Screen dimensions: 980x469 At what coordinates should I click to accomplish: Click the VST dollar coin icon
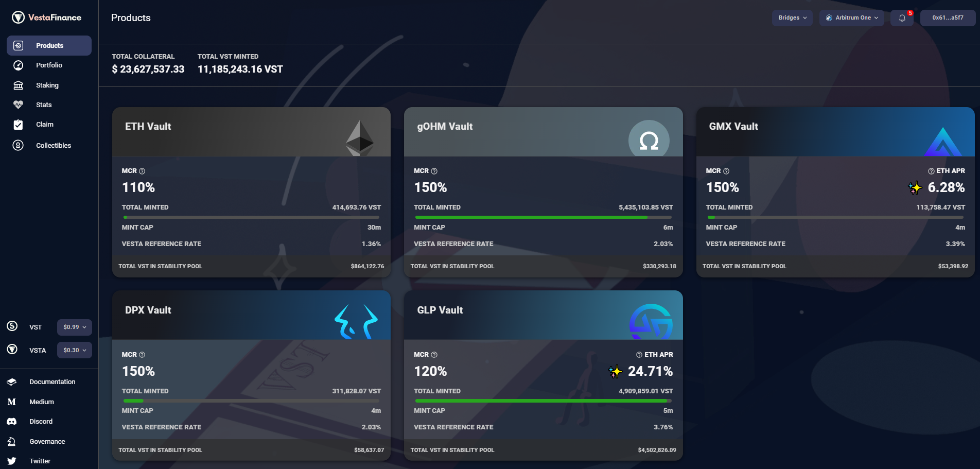coord(12,326)
